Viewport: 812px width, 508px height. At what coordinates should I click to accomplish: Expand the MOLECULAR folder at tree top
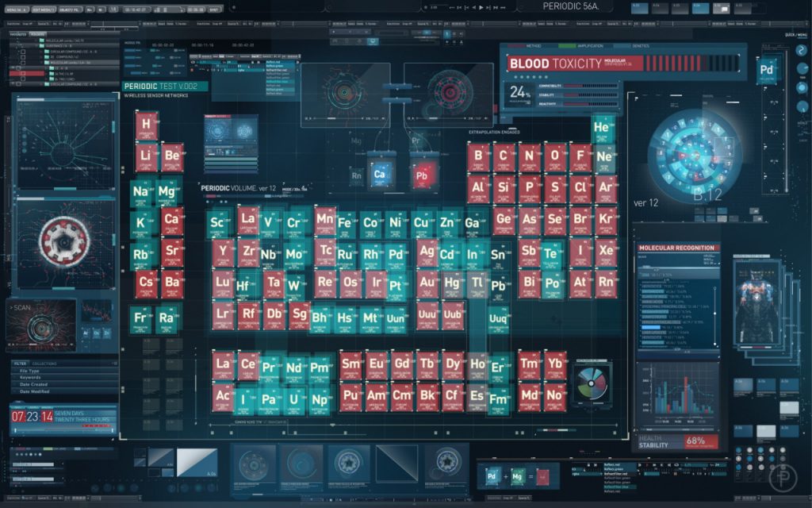click(36, 40)
